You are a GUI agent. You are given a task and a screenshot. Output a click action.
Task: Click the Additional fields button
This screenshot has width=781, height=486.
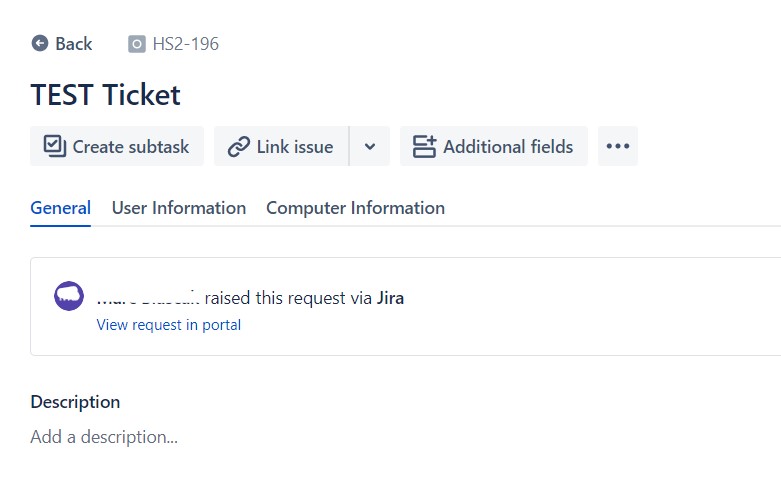coord(494,146)
